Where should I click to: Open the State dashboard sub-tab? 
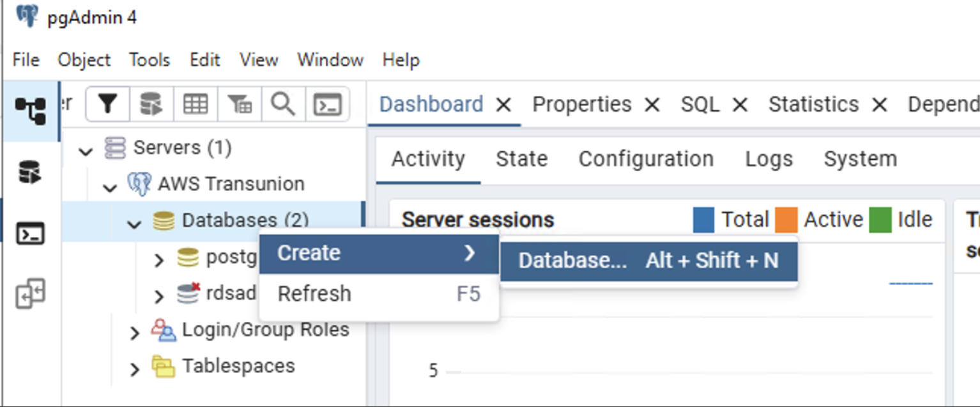(x=522, y=158)
